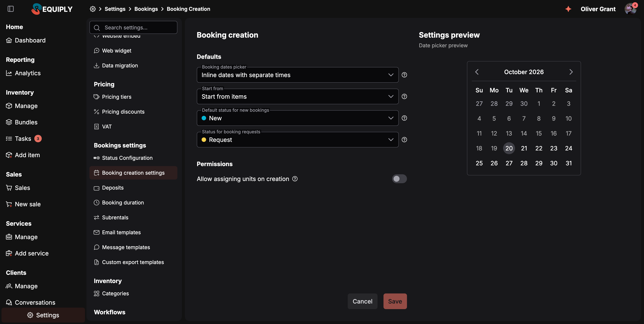This screenshot has height=324, width=644.
Task: Help icon for Booking dates picker
Action: tap(404, 75)
